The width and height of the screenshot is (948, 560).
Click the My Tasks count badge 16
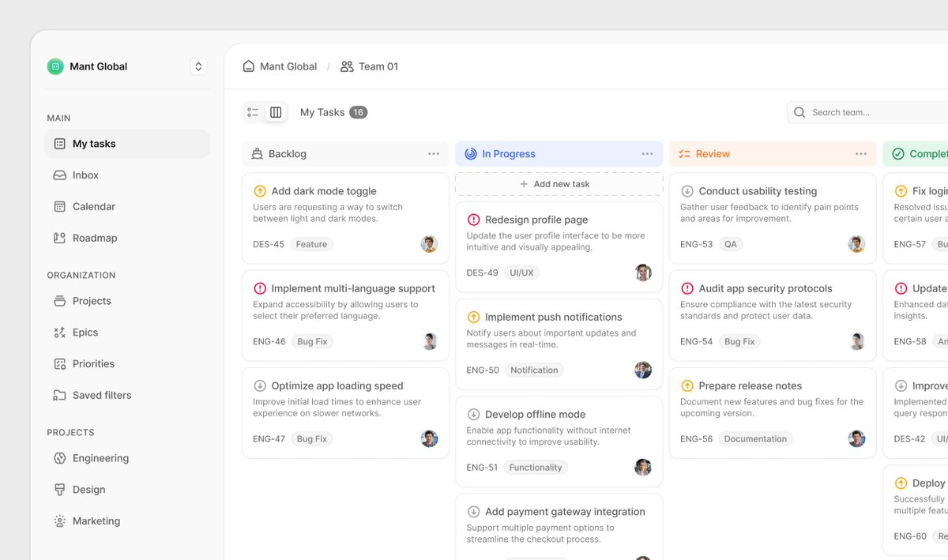(x=358, y=112)
